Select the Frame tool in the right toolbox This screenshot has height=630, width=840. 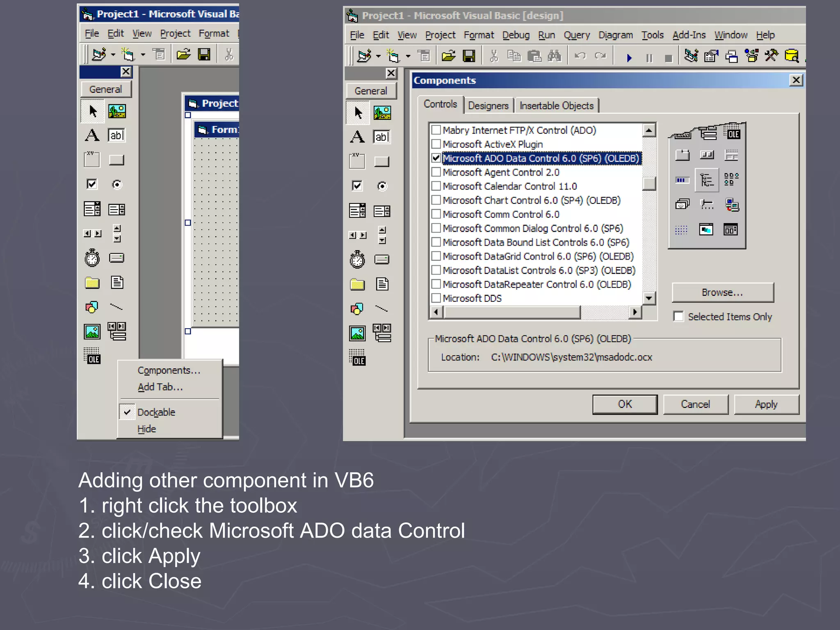coord(357,161)
